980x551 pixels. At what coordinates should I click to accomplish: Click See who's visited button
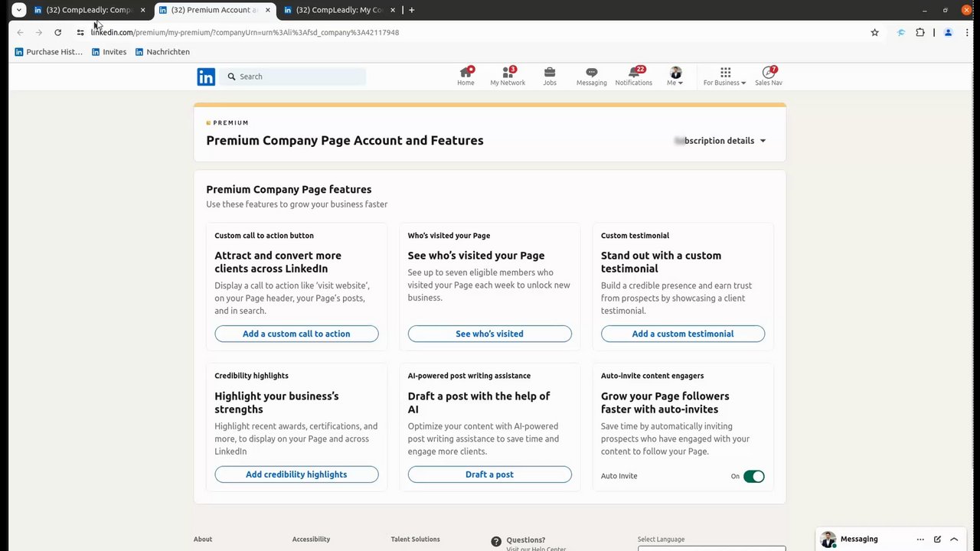tap(489, 334)
